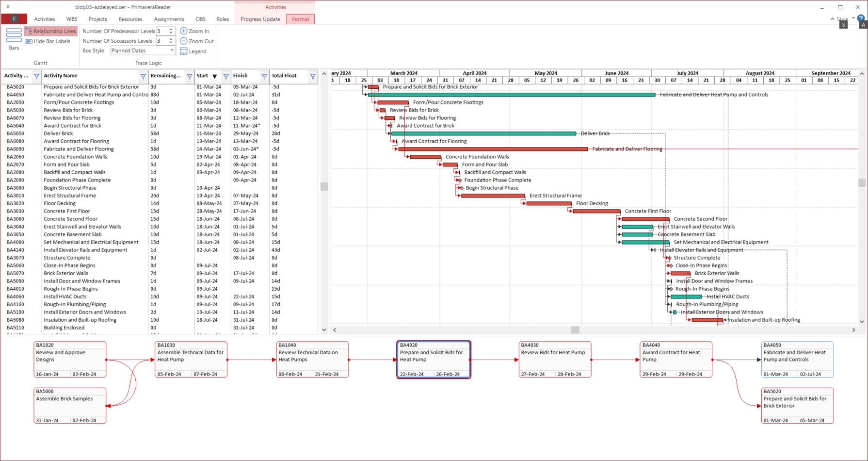Viewport: 868px width, 461px height.
Task: Click the Zoom Out icon
Action: coord(184,41)
